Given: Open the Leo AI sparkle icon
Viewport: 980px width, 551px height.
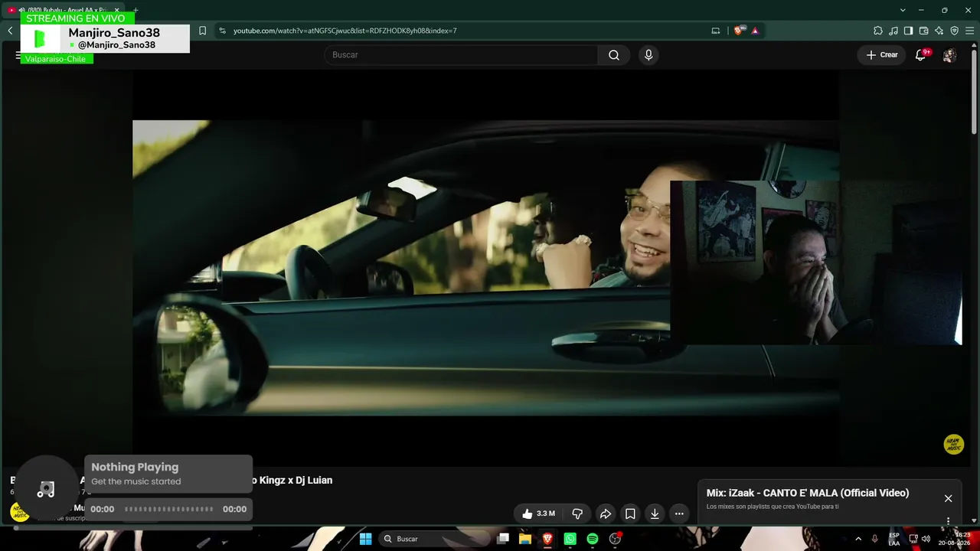Looking at the screenshot, I should tap(939, 31).
